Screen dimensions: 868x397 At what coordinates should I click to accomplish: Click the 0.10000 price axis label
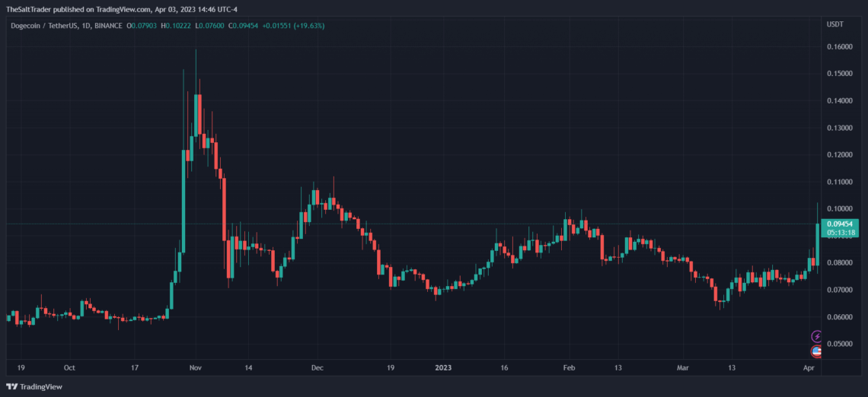coord(839,209)
